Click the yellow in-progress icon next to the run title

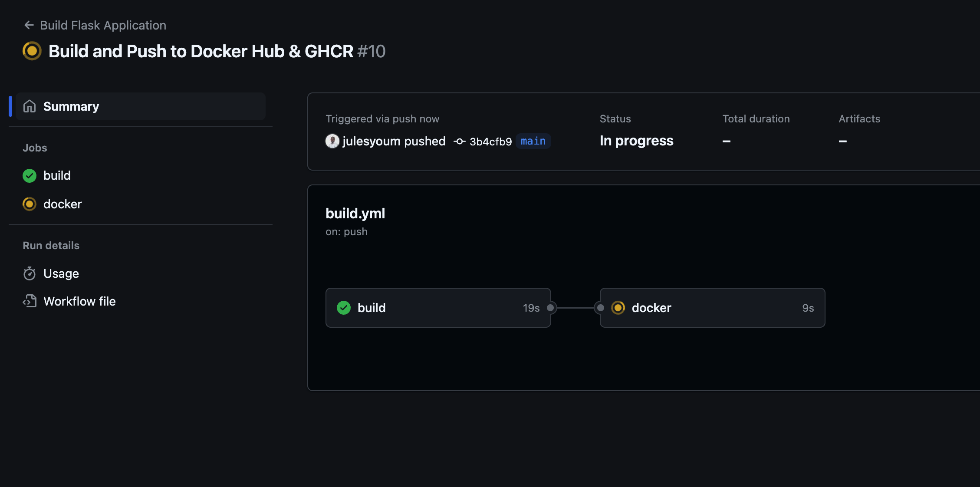pos(31,51)
